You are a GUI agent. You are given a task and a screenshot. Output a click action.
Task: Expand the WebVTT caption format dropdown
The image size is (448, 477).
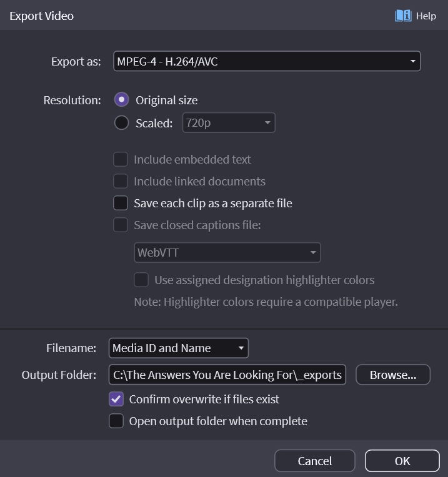click(x=227, y=252)
